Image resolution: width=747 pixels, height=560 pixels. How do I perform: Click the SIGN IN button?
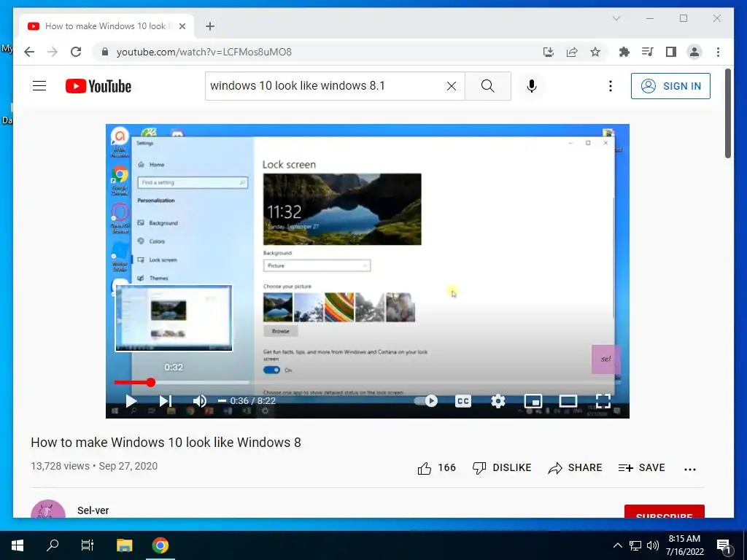pos(670,86)
